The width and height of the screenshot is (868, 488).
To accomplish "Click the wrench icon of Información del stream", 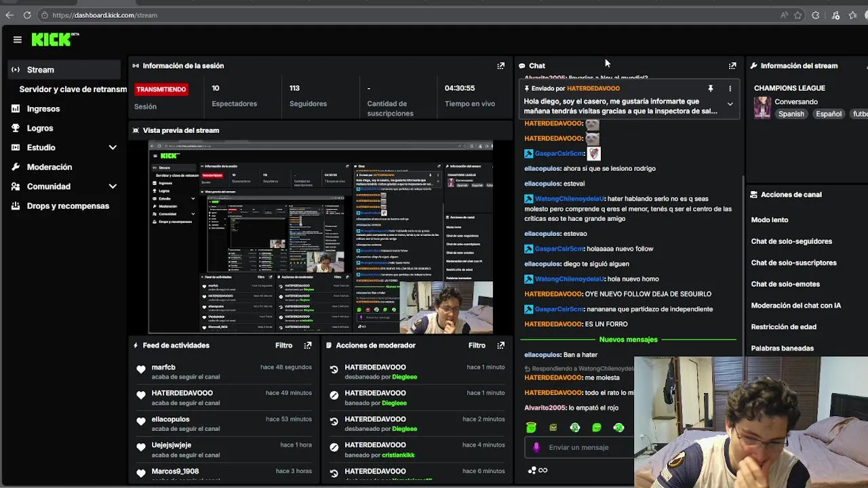I will (x=753, y=66).
